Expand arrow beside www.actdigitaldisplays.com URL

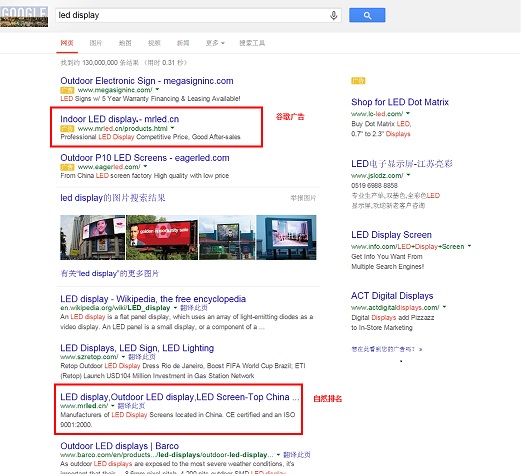pos(444,307)
